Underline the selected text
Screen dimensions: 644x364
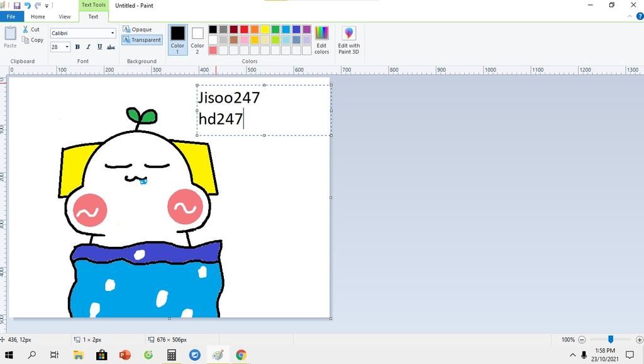[x=99, y=46]
